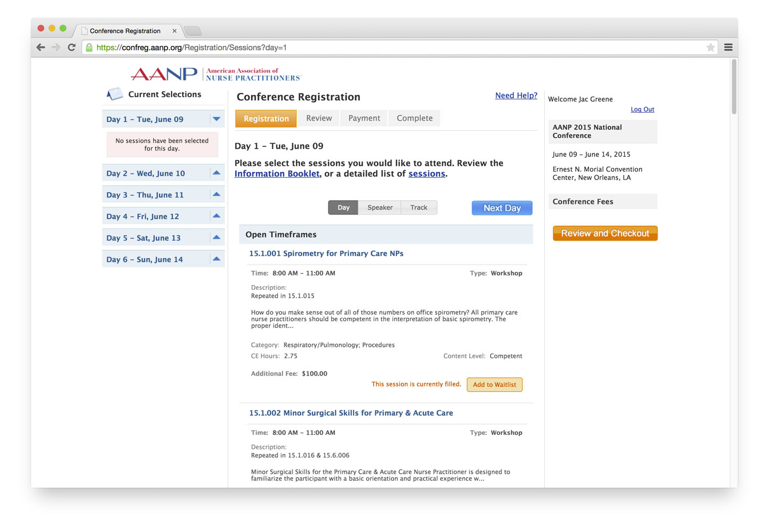Click the browser back arrow
Screen dimensions: 769x532
[x=41, y=47]
